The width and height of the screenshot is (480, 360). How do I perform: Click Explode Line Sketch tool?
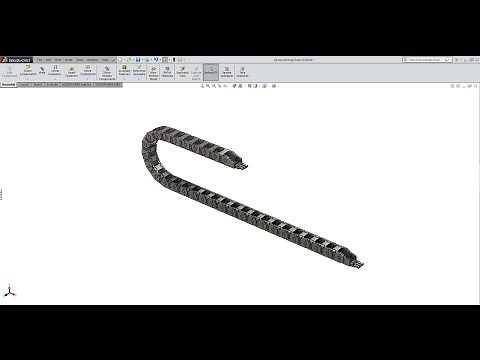click(196, 73)
